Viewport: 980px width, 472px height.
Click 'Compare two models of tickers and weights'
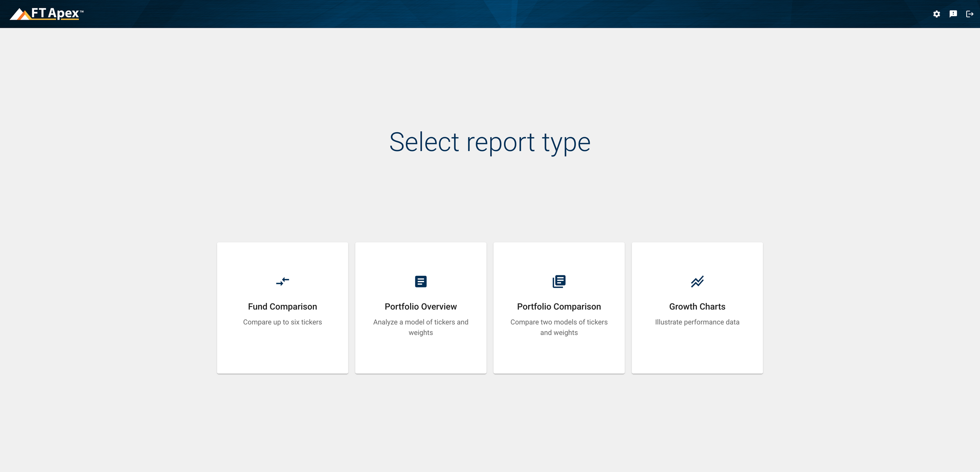(559, 327)
